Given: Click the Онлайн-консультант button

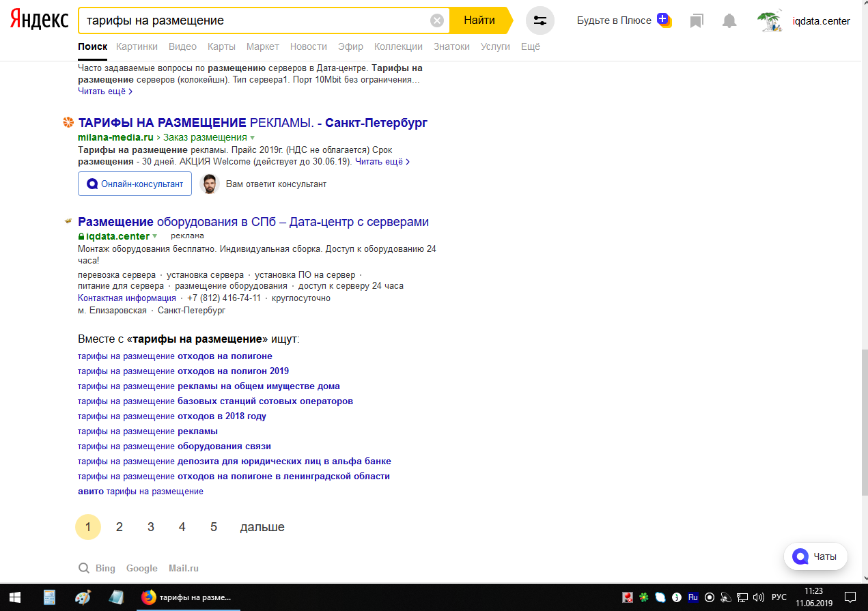Looking at the screenshot, I should coord(135,184).
